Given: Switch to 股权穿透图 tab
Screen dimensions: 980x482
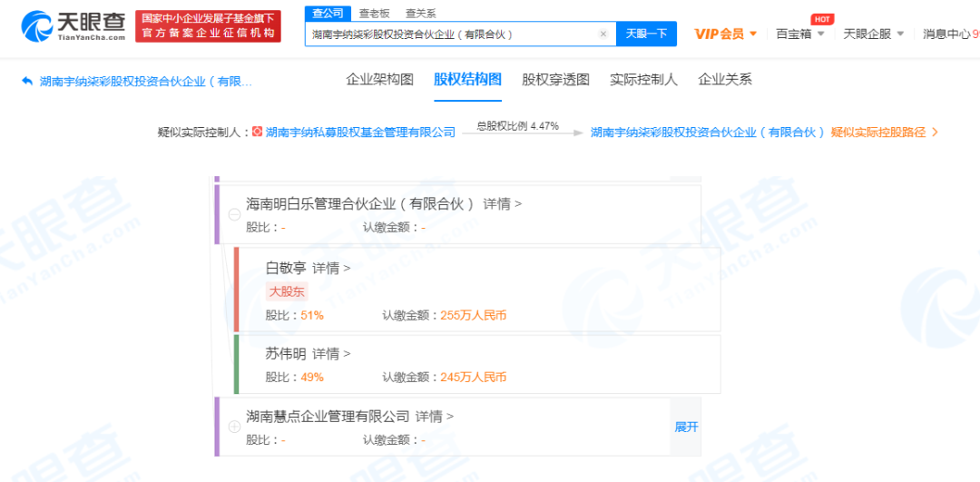Looking at the screenshot, I should click(555, 80).
